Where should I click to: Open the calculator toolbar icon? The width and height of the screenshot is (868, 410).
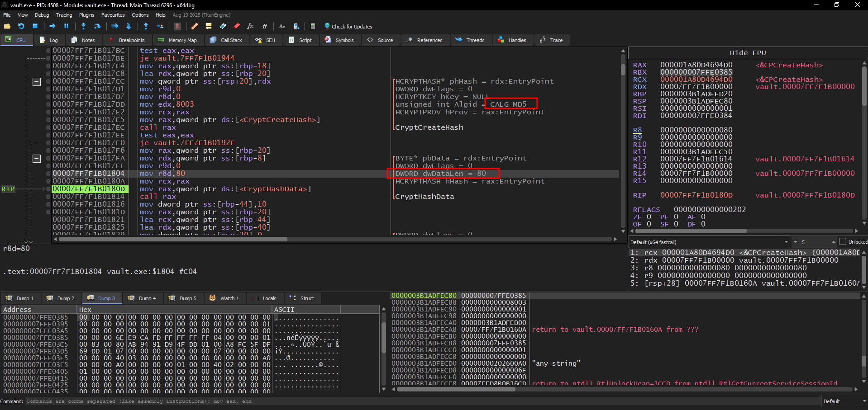point(313,26)
